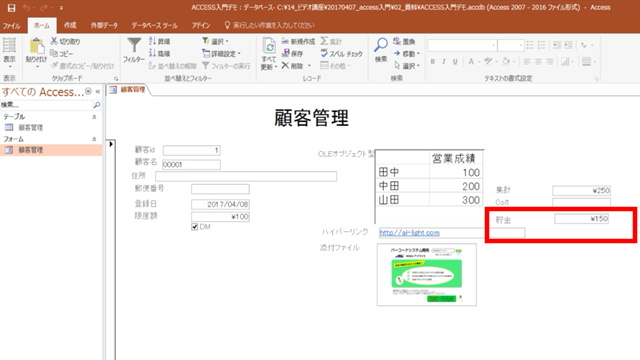Create new record with 新規作成
This screenshot has height=360, width=640.
(298, 41)
